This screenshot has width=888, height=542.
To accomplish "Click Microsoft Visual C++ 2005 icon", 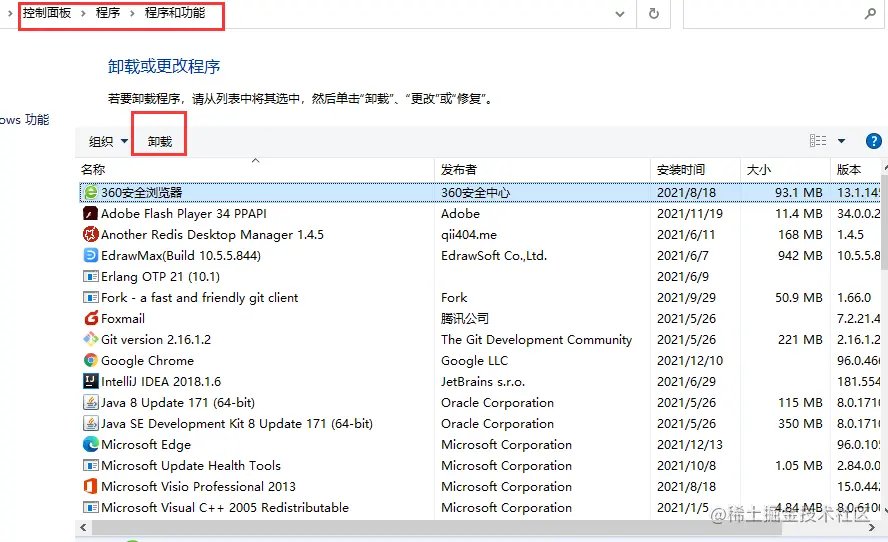I will pyautogui.click(x=91, y=507).
